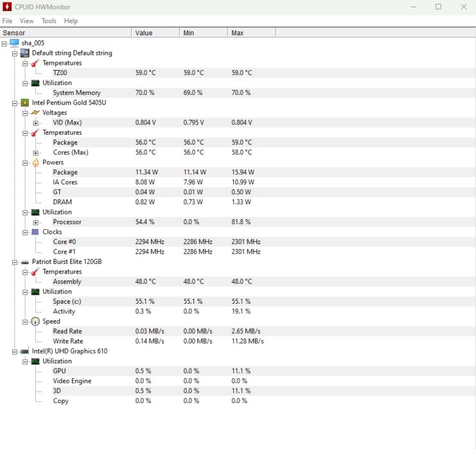Click thermometer icon of motherboard Temperatures
Viewport: 476px width, 450px height.
[35, 63]
